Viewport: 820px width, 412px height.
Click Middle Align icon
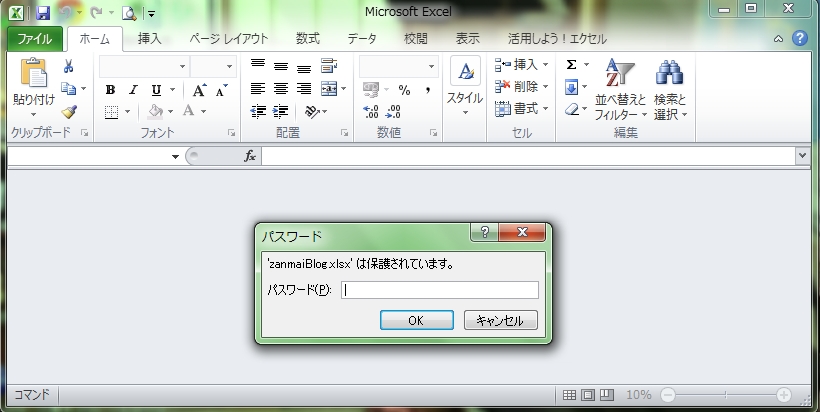(281, 66)
